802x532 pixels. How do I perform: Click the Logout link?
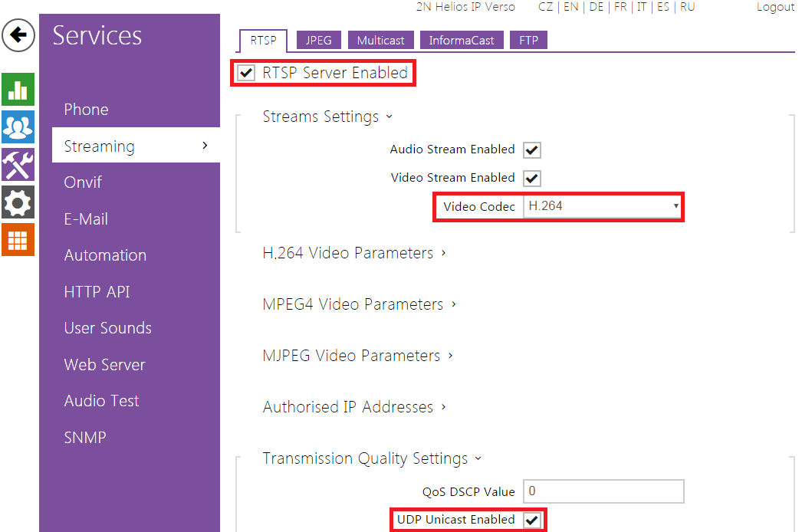click(x=774, y=7)
